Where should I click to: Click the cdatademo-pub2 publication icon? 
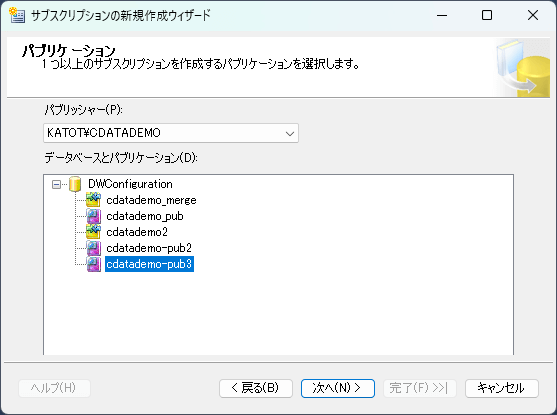[x=94, y=248]
